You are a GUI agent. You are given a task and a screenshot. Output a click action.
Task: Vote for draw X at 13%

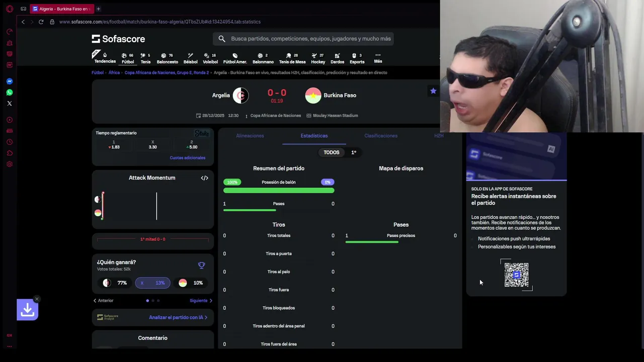coord(153,283)
